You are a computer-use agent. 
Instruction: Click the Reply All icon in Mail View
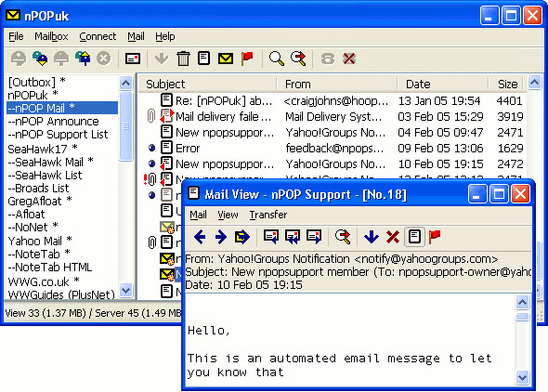pos(293,237)
